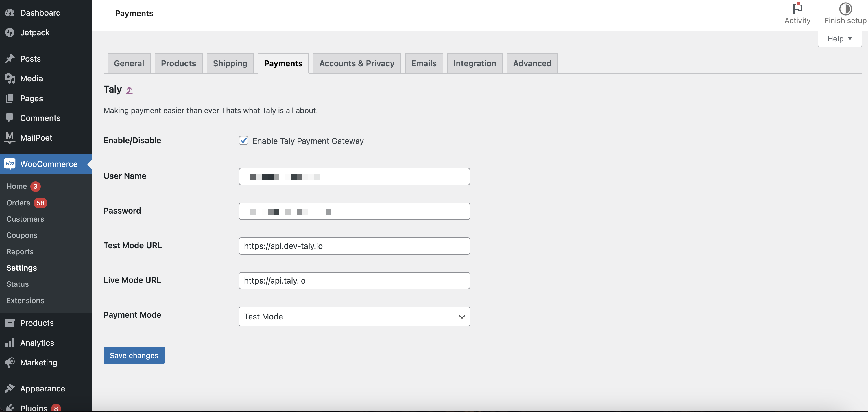
Task: Click the Jetpack icon in sidebar
Action: click(10, 32)
